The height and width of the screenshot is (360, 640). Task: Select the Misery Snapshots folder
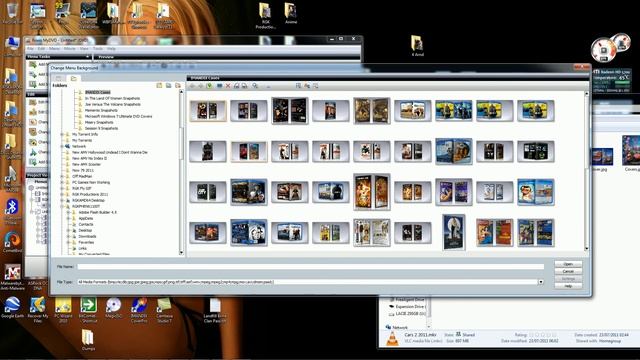click(x=99, y=122)
